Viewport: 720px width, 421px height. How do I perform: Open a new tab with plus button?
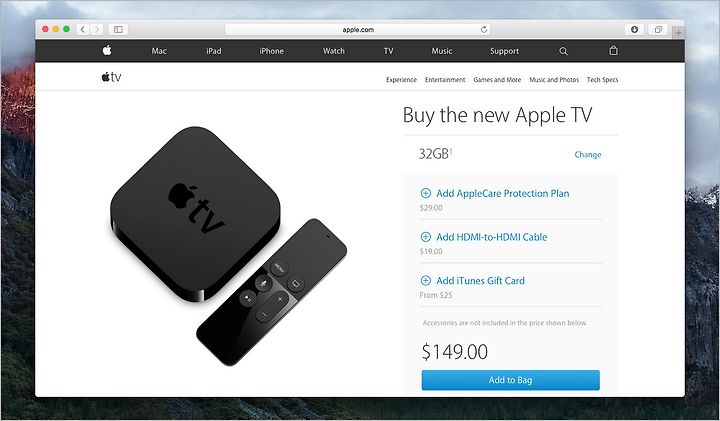pos(678,32)
